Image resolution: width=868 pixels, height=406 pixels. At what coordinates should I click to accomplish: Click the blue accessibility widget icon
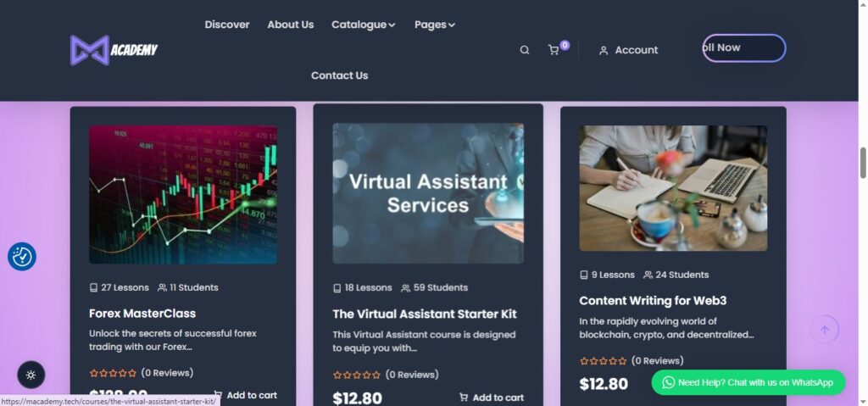(22, 256)
